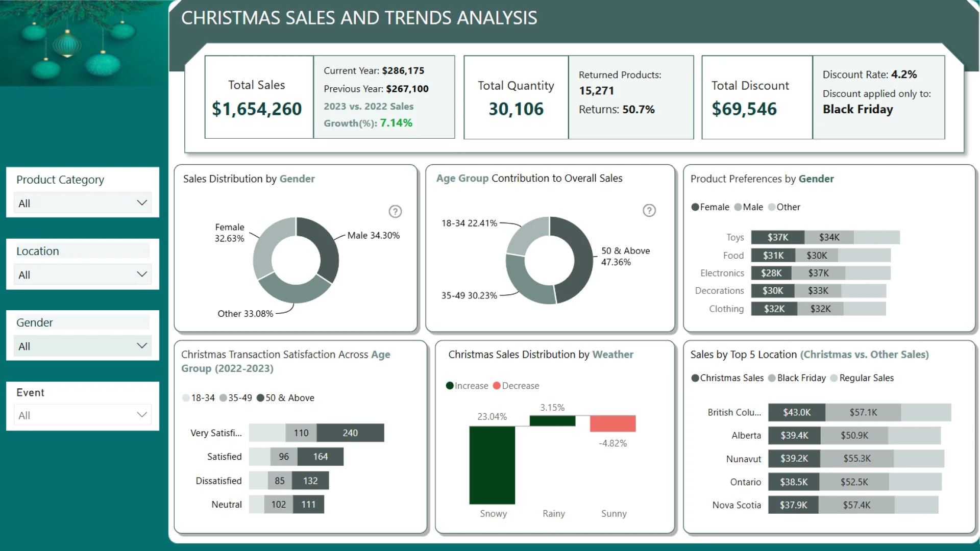The height and width of the screenshot is (551, 980).
Task: Click the Satisfied 164 bar segment
Action: (321, 457)
